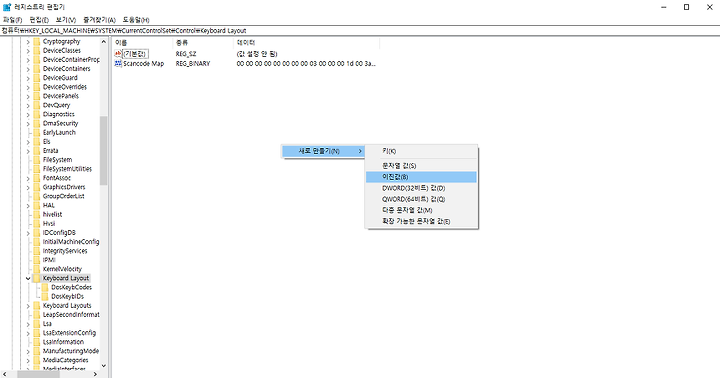Click the Registry Editor title bar icon
Screen dimensions: 720x378
pyautogui.click(x=7, y=7)
